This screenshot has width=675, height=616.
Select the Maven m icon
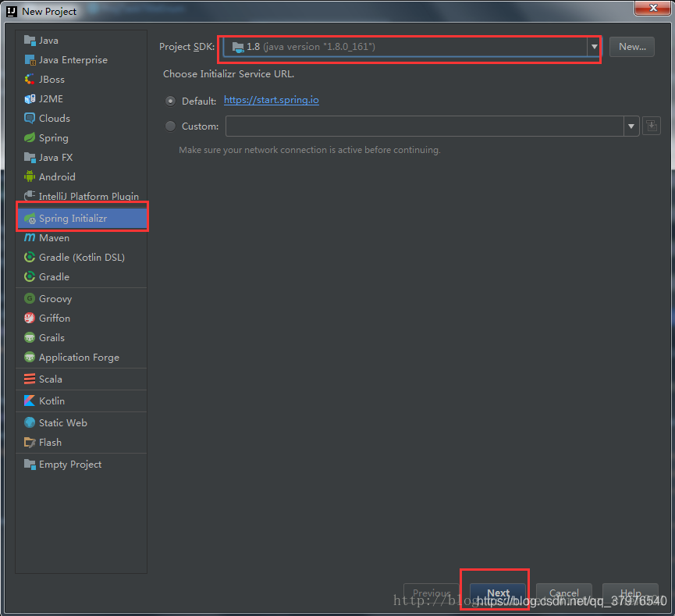pos(30,238)
